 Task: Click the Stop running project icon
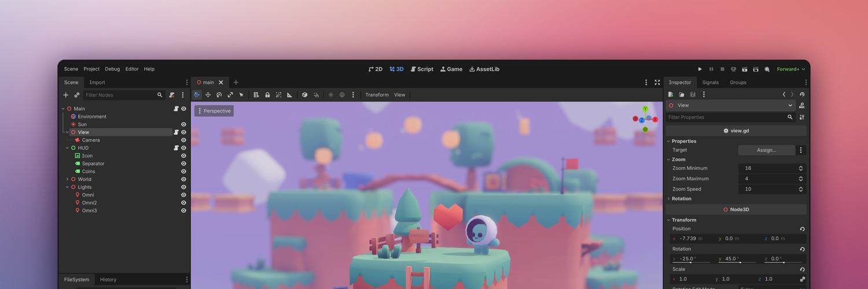tap(722, 69)
